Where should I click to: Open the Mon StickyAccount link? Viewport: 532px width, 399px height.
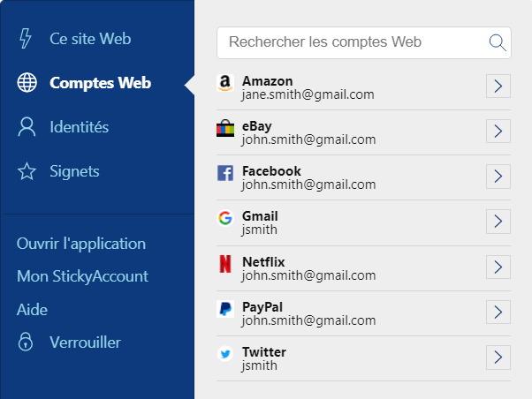82,276
